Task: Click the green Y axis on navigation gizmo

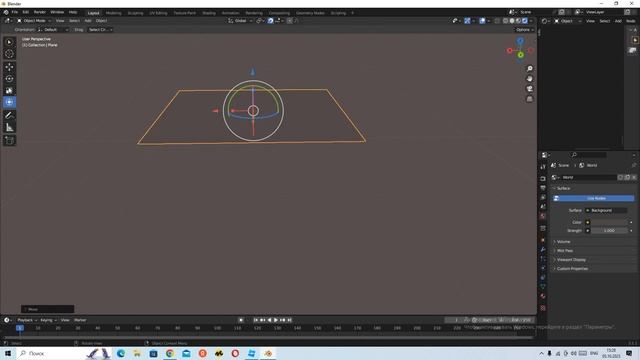Action: coord(520,55)
